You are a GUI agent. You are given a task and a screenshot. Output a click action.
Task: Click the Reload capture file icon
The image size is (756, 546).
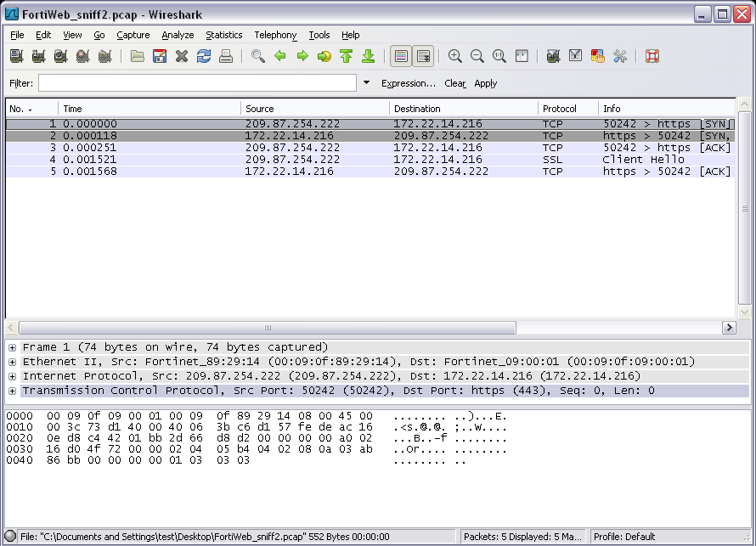pyautogui.click(x=204, y=57)
